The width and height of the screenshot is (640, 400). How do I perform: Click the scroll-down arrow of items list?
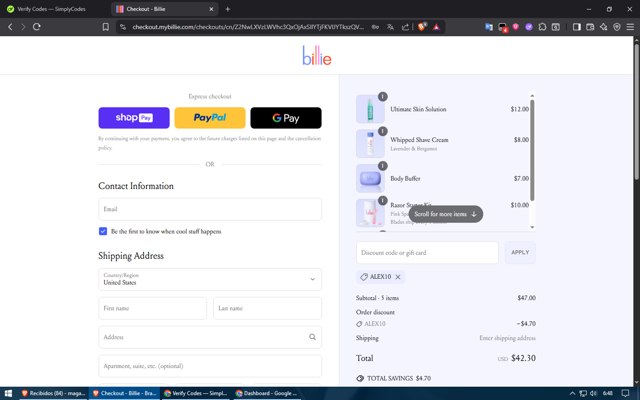[x=532, y=227]
